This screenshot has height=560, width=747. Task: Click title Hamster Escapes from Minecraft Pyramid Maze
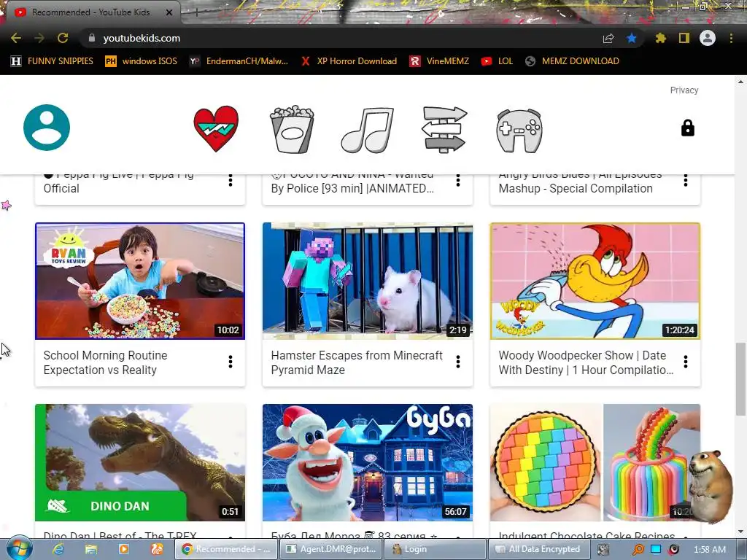(357, 362)
